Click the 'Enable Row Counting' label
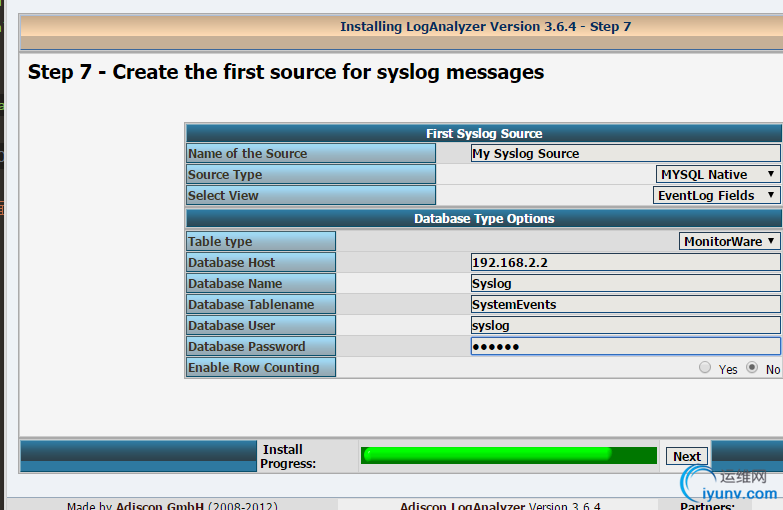783x510 pixels. click(254, 367)
